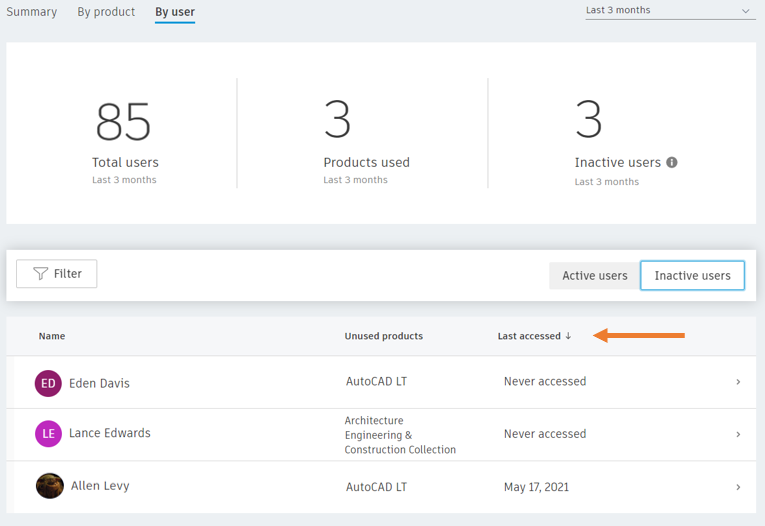Image resolution: width=765 pixels, height=526 pixels.
Task: Toggle to Inactive users view
Action: [692, 276]
